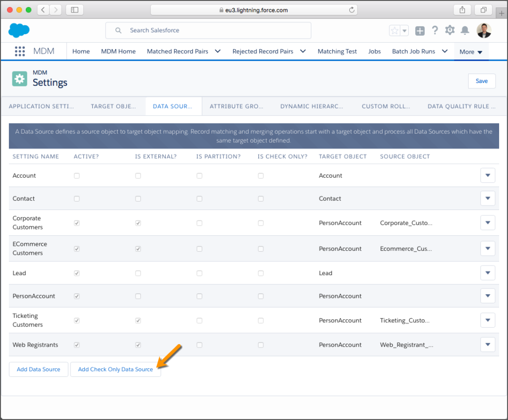
Task: Click inside the Search Salesforce field
Action: pos(208,30)
